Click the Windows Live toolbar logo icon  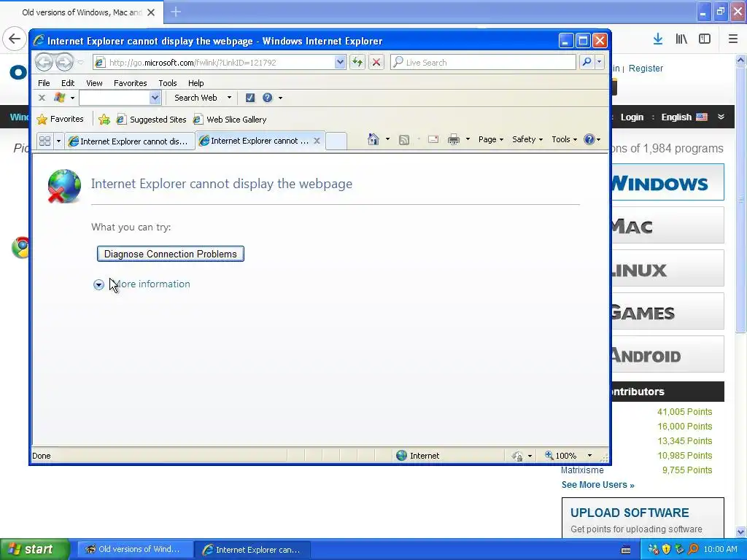coord(60,98)
